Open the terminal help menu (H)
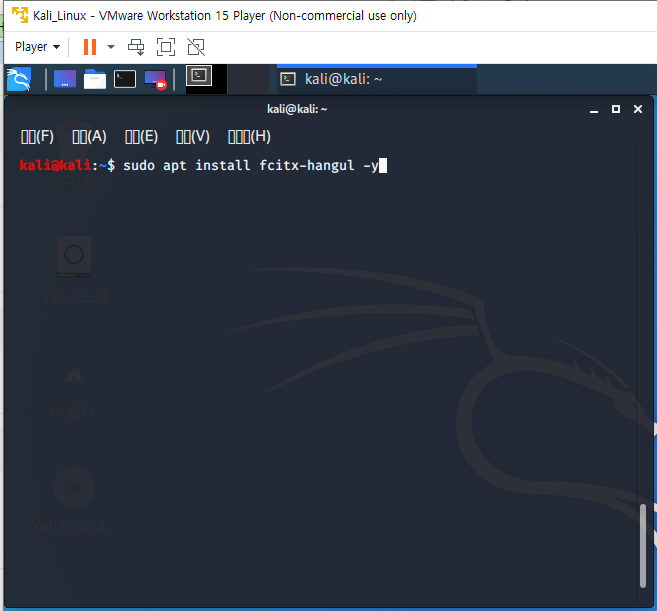 249,137
